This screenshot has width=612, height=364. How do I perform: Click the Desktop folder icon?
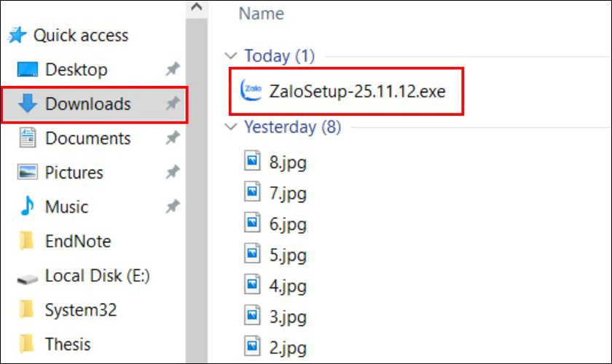tap(27, 70)
